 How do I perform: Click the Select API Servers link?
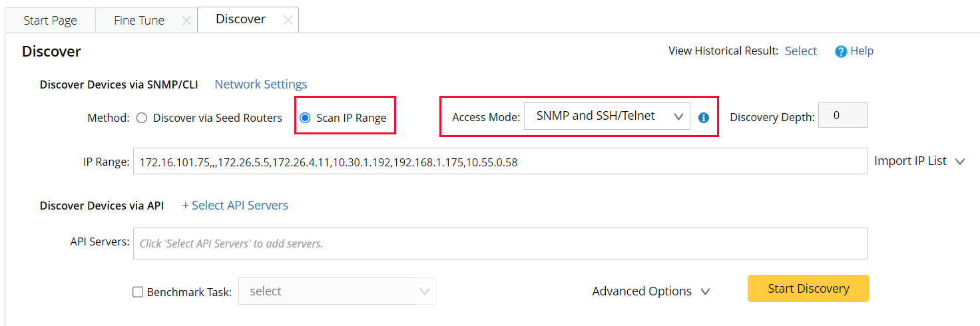click(235, 206)
